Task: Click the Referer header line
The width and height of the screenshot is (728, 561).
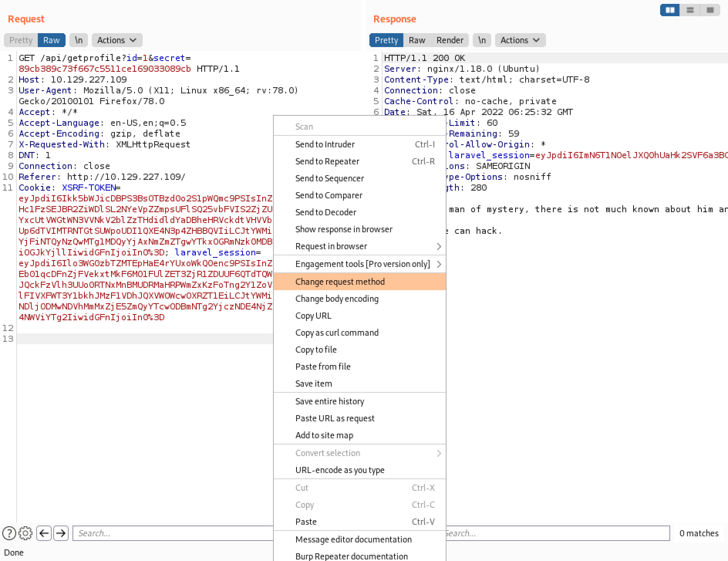Action: point(102,177)
